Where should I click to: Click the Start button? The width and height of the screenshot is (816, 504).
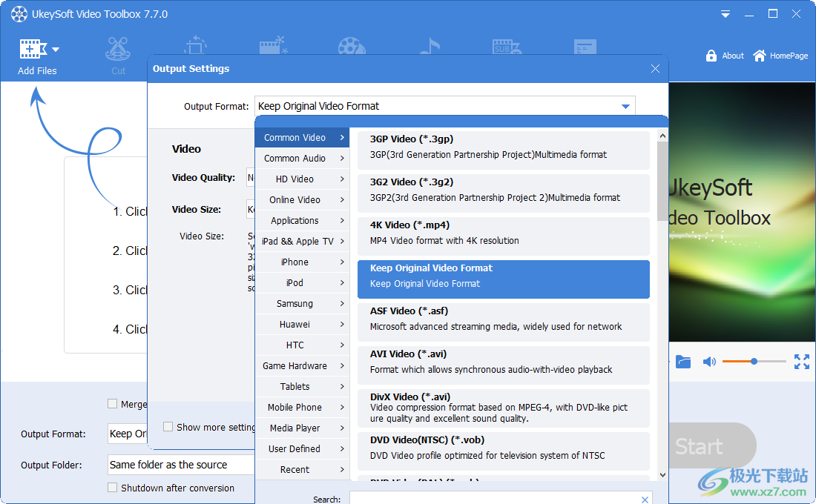pos(711,445)
